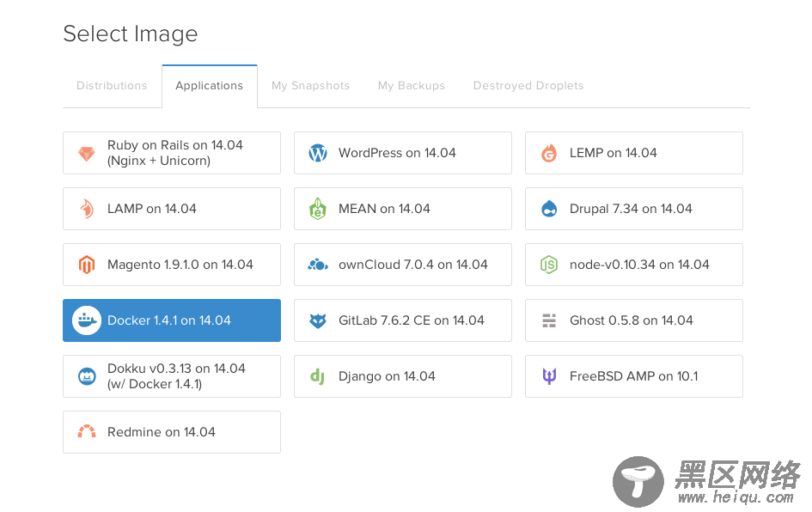Image resolution: width=812 pixels, height=512 pixels.
Task: Choose WordPress on 14.04 image
Action: [403, 153]
